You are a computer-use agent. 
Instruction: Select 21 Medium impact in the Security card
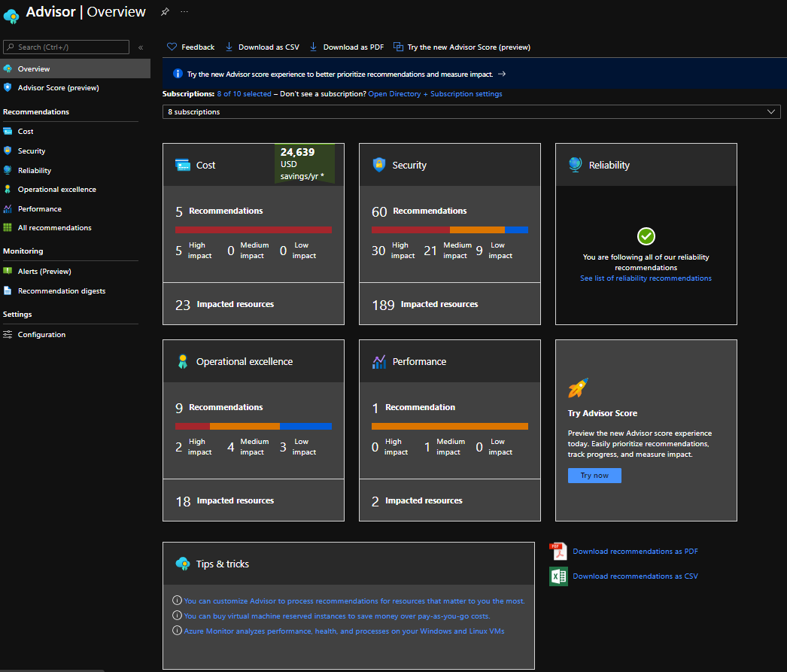click(448, 251)
